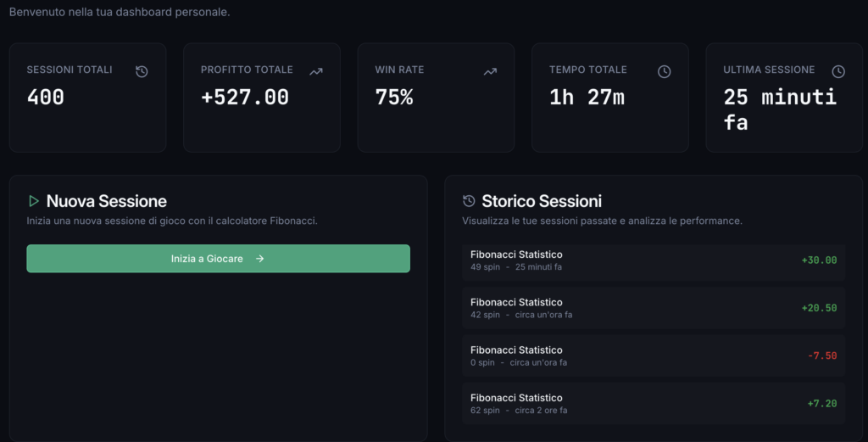Click the -7.50 loss value in red
The image size is (868, 442).
click(x=821, y=355)
